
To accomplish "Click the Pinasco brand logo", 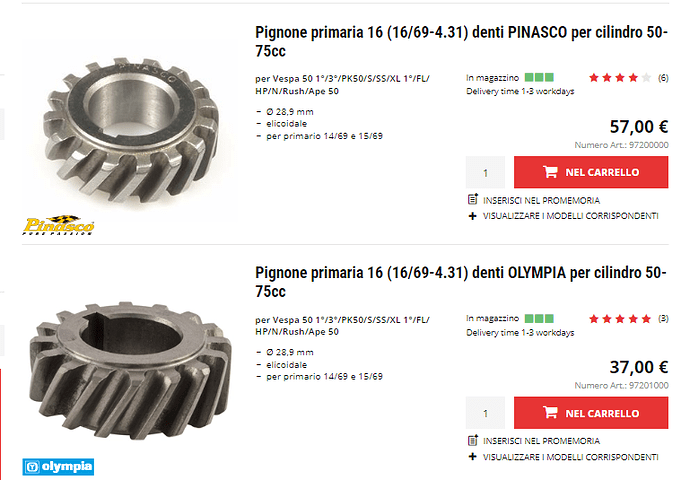I will click(x=58, y=226).
